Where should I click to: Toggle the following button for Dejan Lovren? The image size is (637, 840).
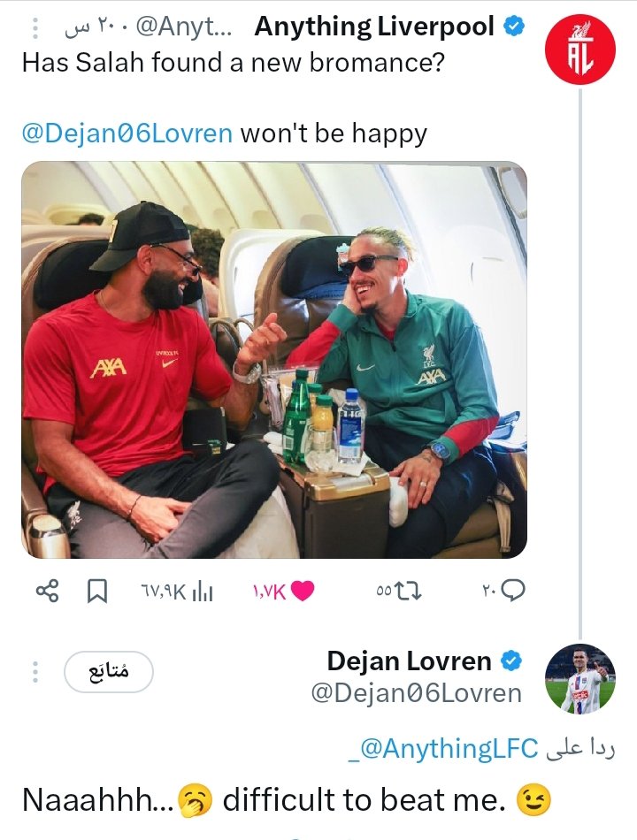109,673
